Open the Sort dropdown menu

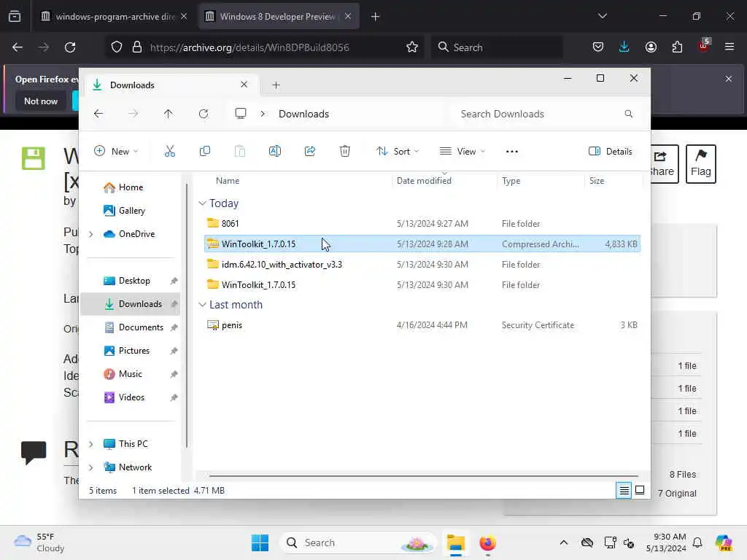[x=398, y=152]
